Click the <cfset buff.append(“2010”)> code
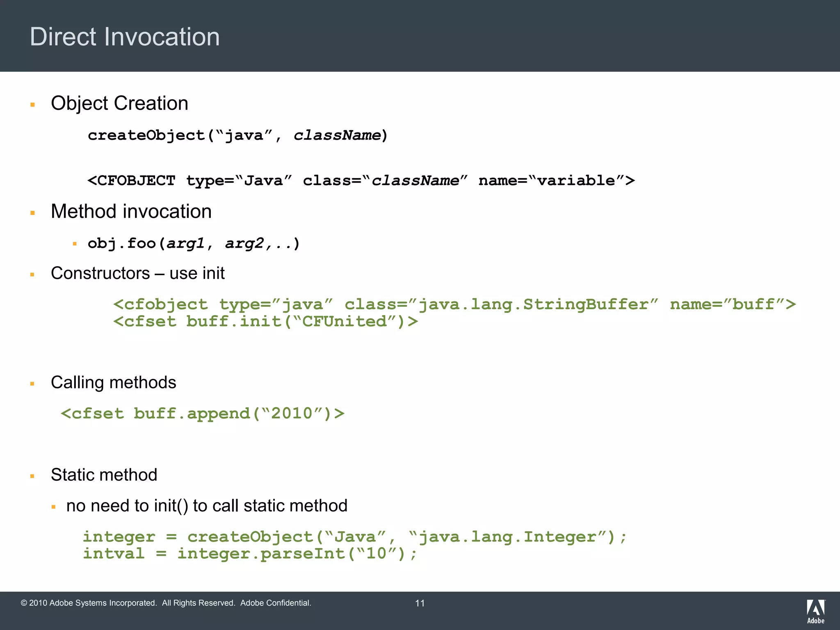The height and width of the screenshot is (630, 840). click(203, 413)
